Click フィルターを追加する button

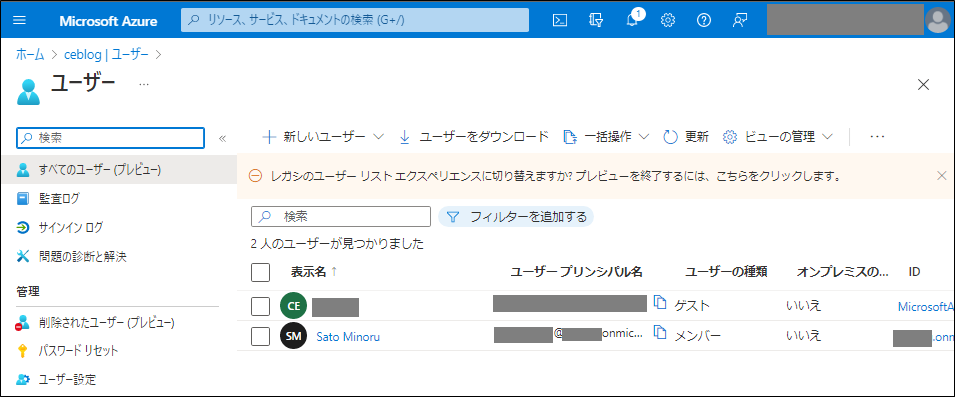pyautogui.click(x=516, y=216)
